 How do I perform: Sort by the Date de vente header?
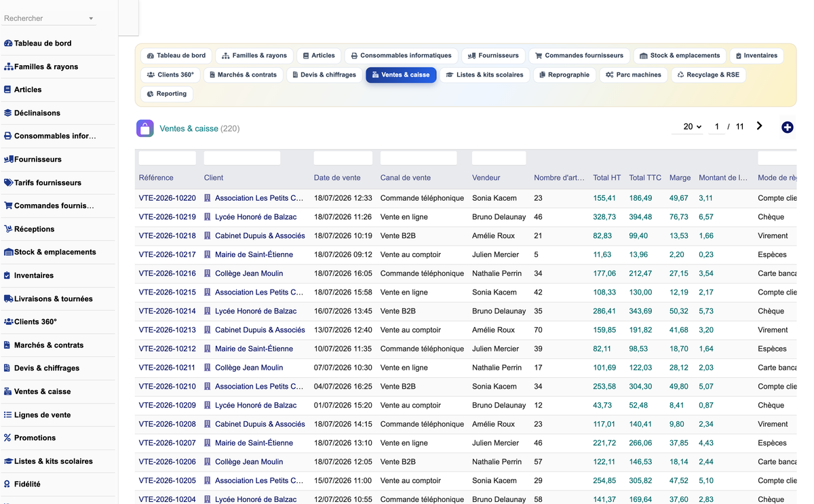337,178
